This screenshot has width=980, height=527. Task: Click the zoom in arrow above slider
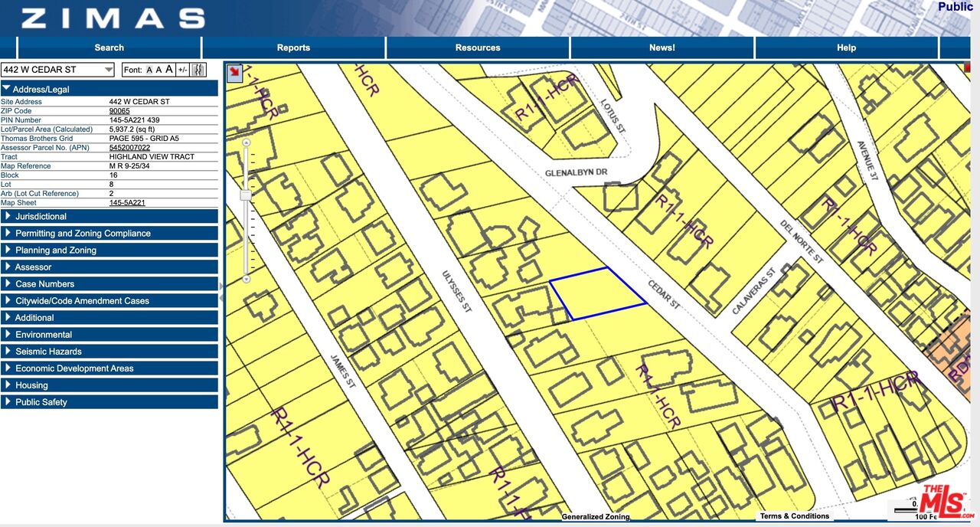[246, 142]
